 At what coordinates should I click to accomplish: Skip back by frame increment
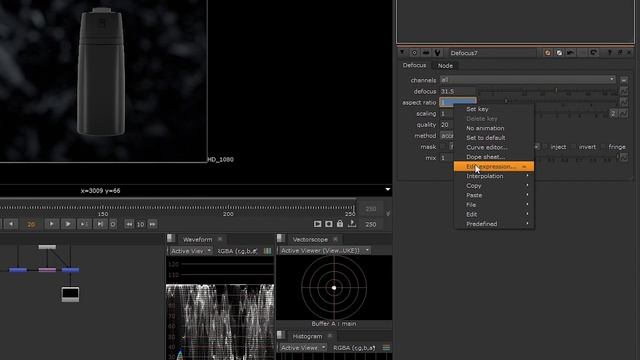click(129, 224)
